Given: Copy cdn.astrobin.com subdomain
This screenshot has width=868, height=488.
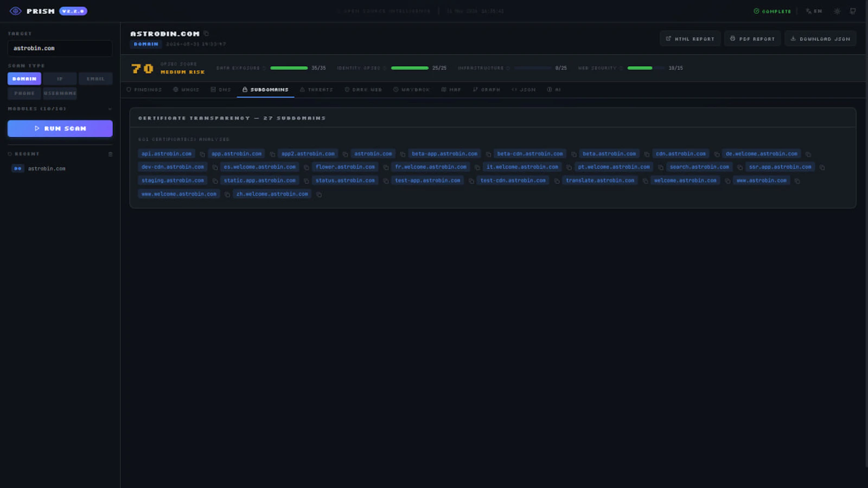Looking at the screenshot, I should 717,155.
